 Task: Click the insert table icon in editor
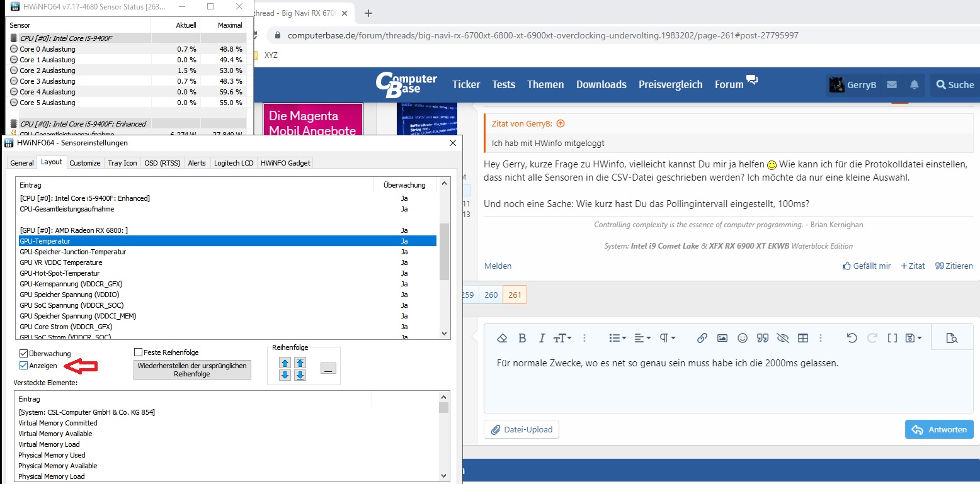803,338
